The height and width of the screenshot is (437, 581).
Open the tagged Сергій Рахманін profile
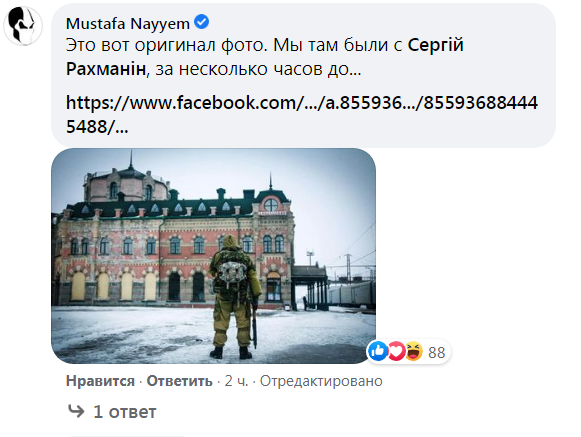point(265,57)
